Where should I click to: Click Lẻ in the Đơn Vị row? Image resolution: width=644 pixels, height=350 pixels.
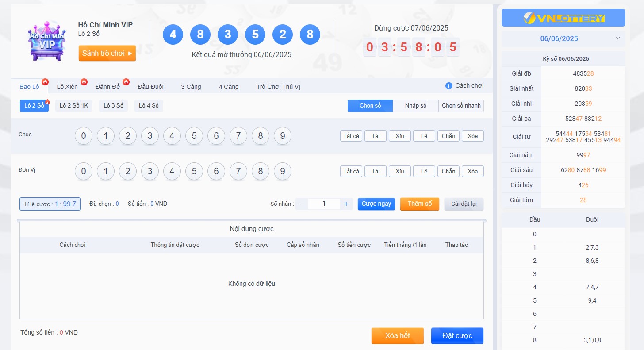tap(424, 171)
